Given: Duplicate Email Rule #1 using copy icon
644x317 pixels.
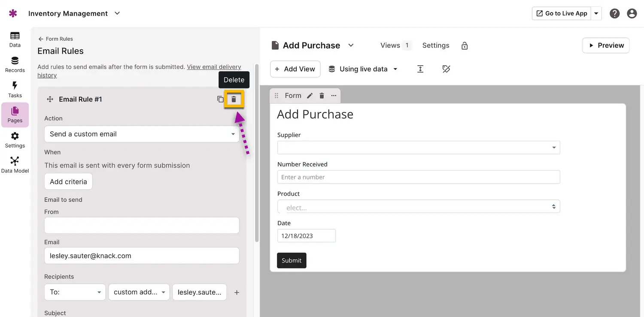Looking at the screenshot, I should click(x=220, y=99).
